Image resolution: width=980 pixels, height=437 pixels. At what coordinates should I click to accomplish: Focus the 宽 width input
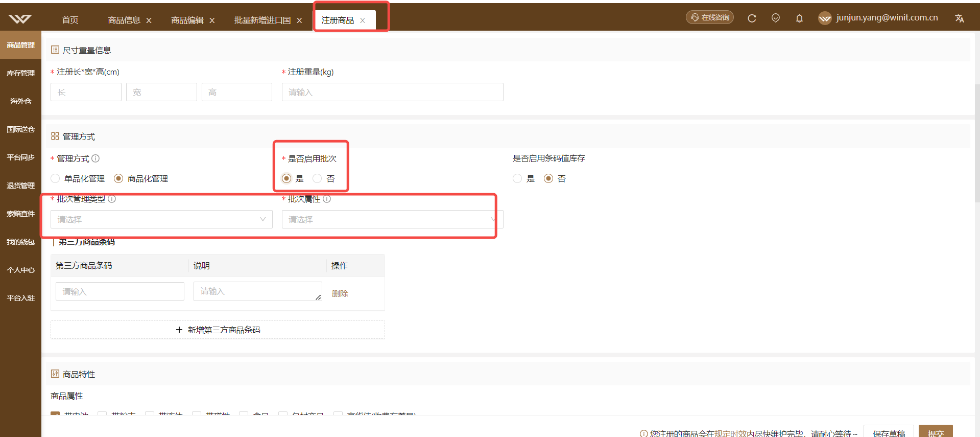[161, 92]
